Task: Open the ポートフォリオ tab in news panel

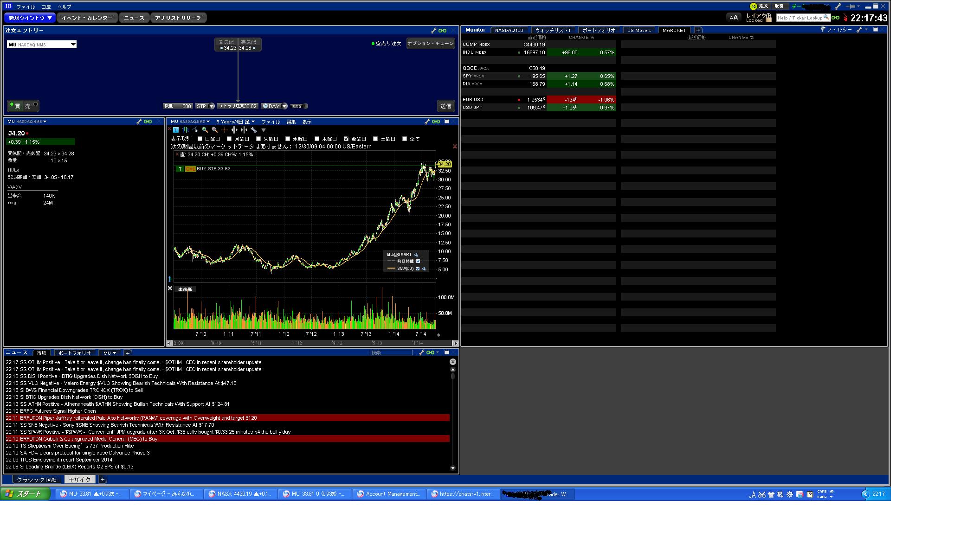Action: pos(74,353)
